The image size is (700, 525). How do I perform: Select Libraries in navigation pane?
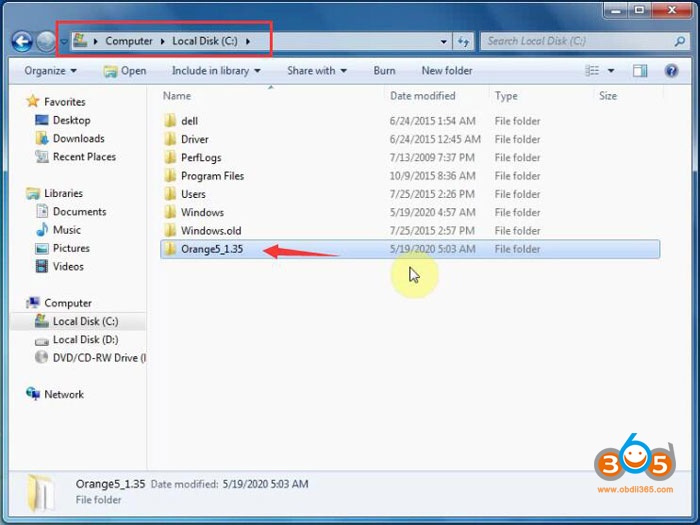tap(63, 193)
